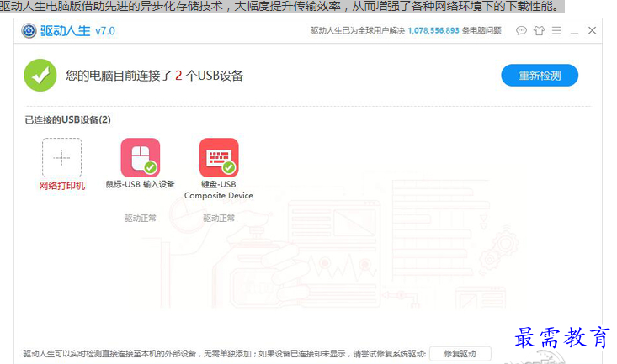Click the green checkmark status icon

point(40,75)
